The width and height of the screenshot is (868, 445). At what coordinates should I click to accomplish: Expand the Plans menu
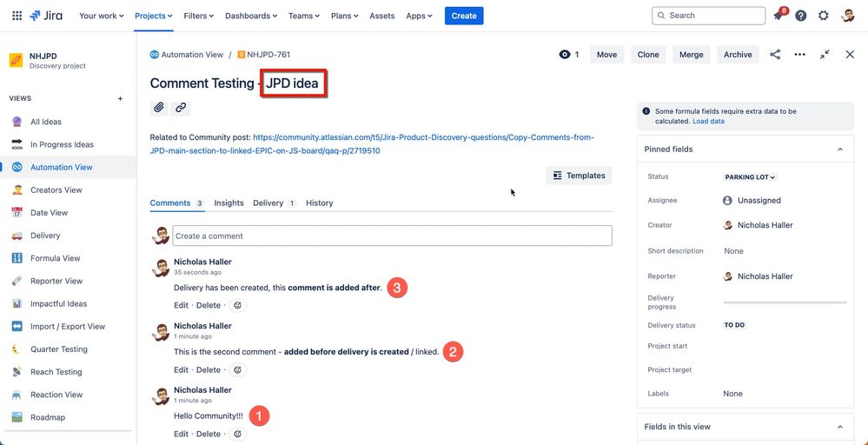tap(345, 16)
